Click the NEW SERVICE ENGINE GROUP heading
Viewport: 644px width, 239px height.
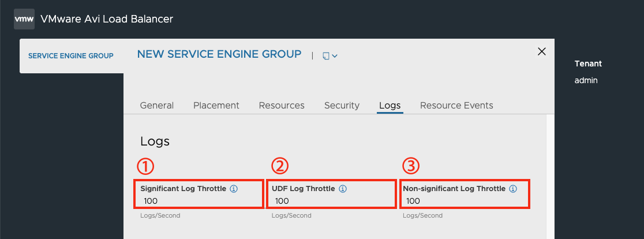coord(219,54)
